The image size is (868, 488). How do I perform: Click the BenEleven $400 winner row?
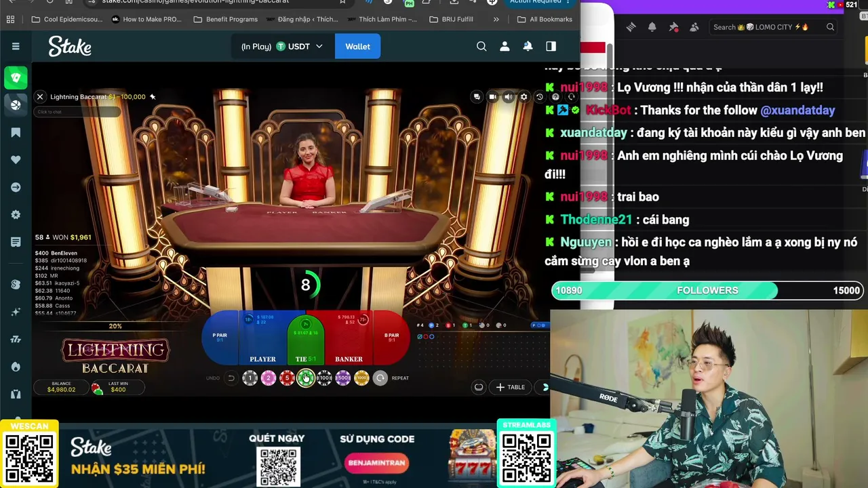point(56,253)
